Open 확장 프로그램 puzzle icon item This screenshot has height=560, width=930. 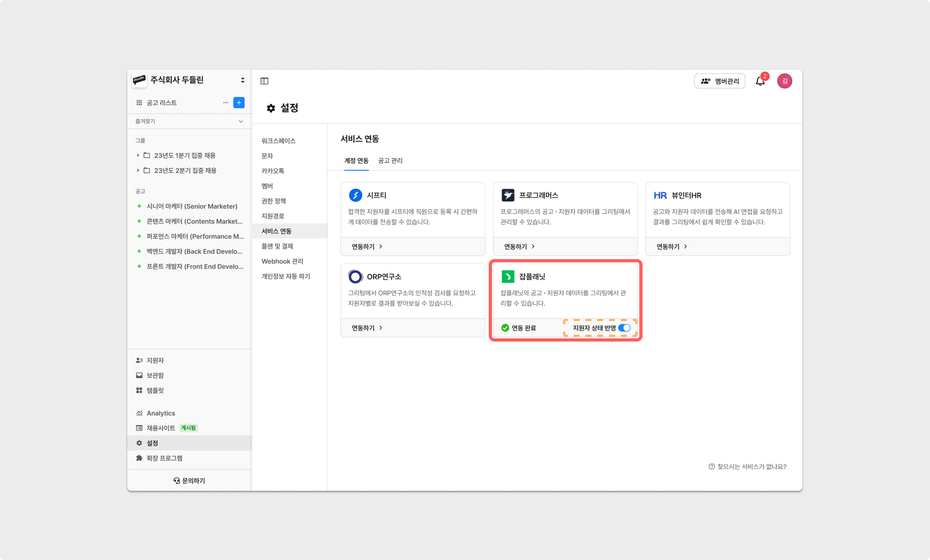pyautogui.click(x=164, y=458)
